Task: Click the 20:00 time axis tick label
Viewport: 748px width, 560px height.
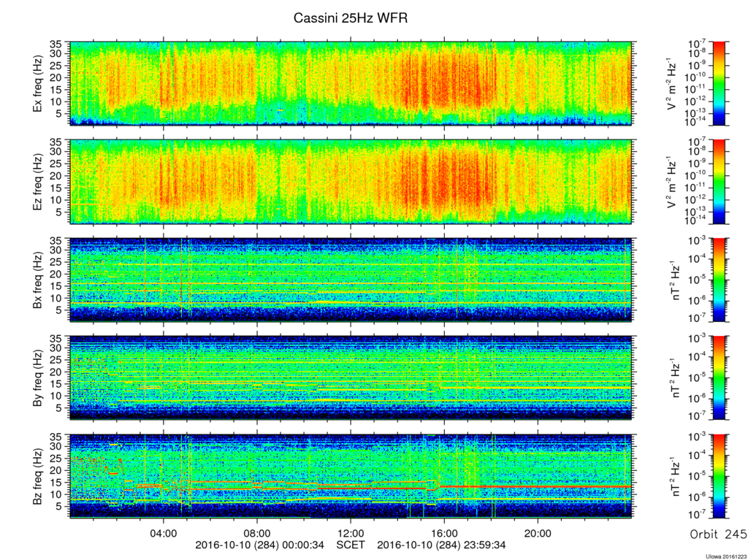Action: (538, 533)
